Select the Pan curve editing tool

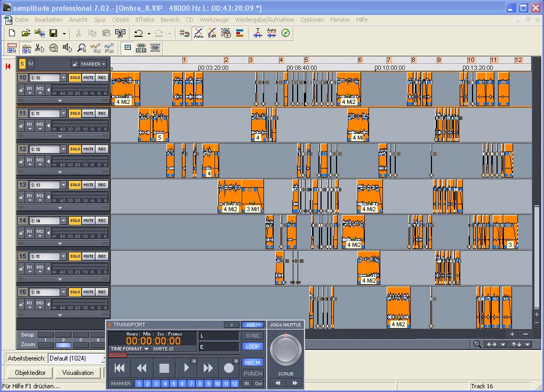click(109, 48)
